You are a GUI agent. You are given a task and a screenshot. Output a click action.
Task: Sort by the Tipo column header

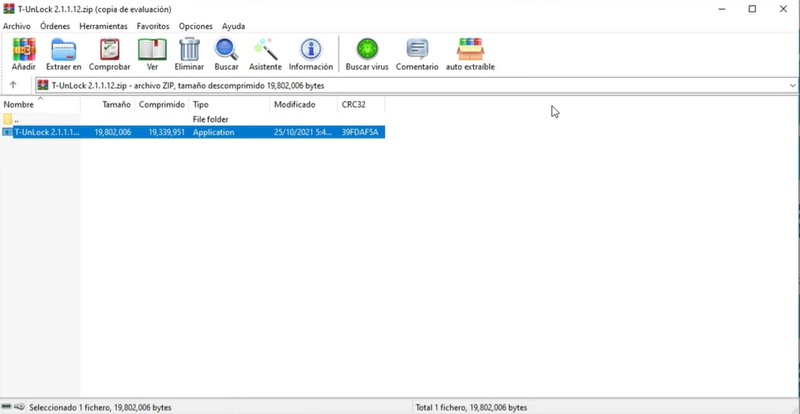click(x=229, y=105)
